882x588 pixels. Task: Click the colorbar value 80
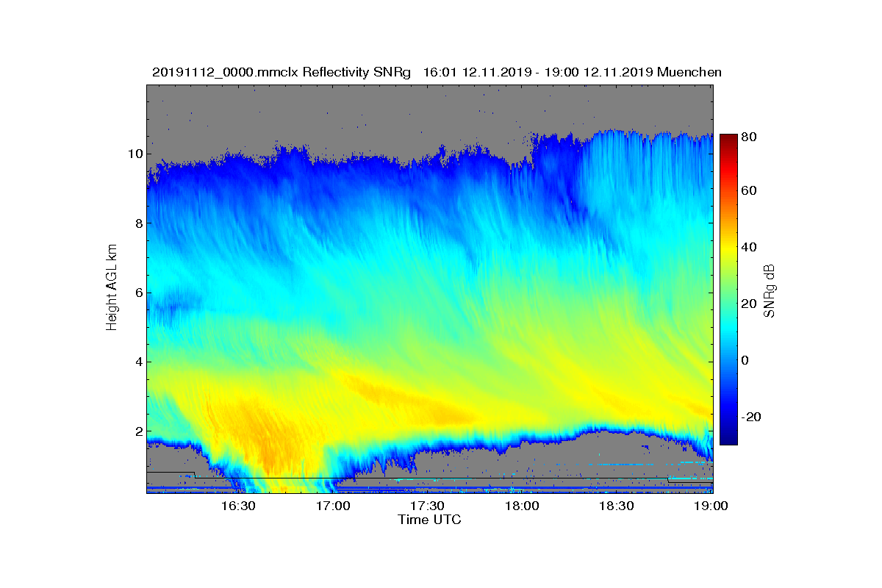(750, 135)
